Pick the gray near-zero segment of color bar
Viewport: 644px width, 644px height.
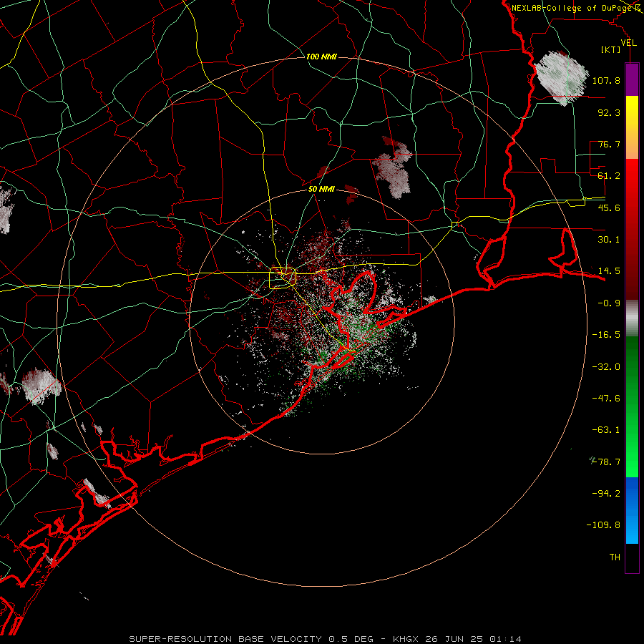tap(632, 318)
